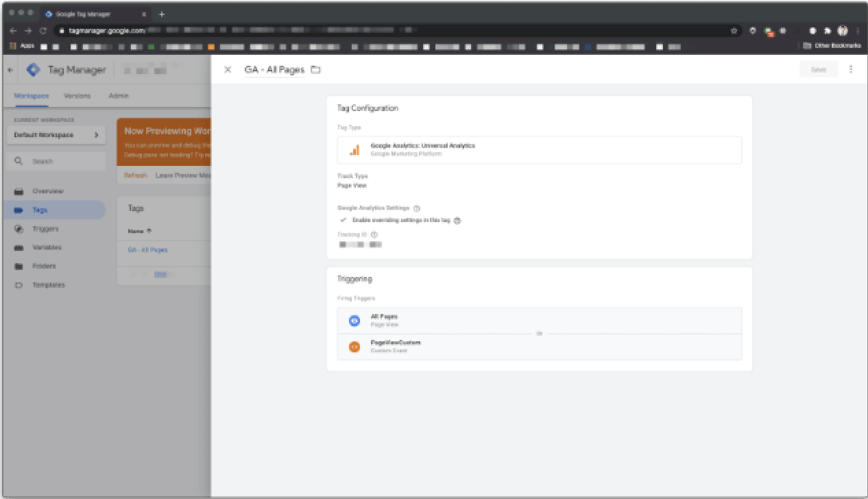Expand the Default Workspace selector
Image resolution: width=868 pixels, height=499 pixels.
[x=56, y=135]
